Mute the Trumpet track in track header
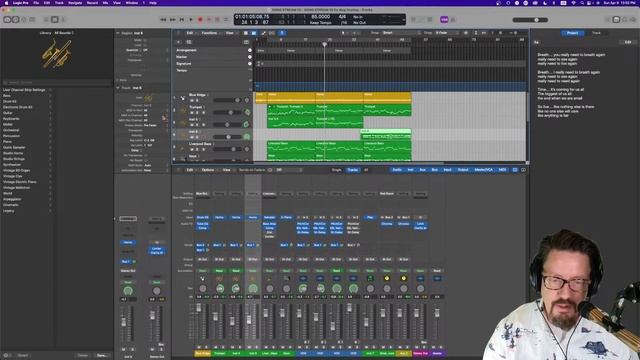Viewport: 640px width, 360px height. 191,113
